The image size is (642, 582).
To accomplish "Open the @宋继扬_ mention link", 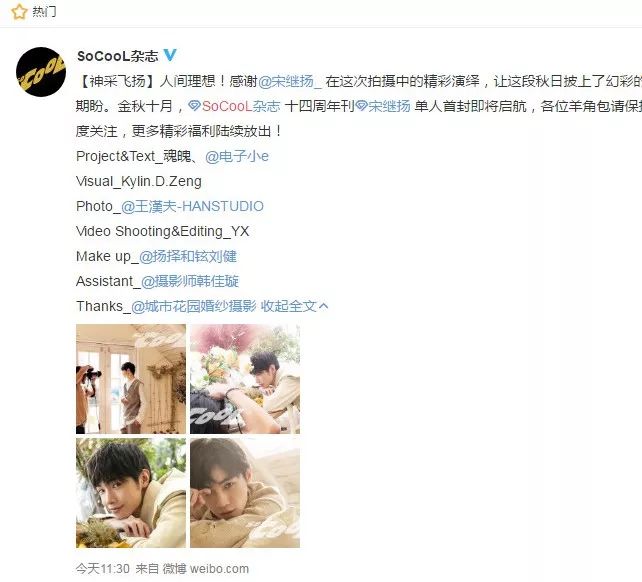I will coord(290,82).
